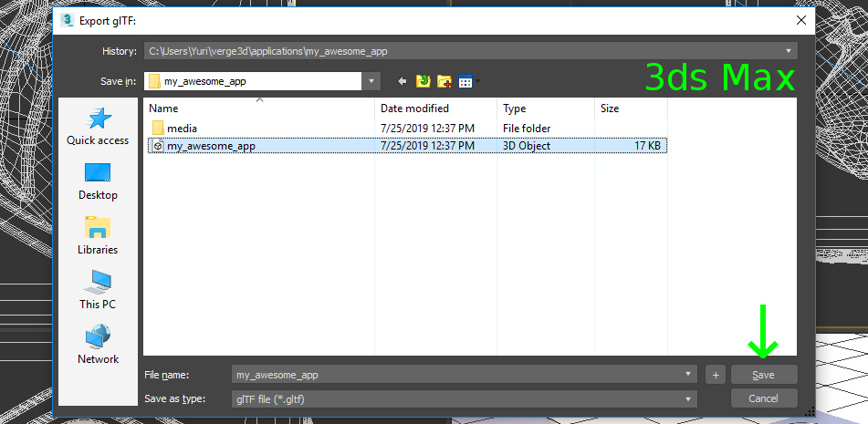The image size is (868, 424).
Task: Click the media folder icon
Action: tap(158, 129)
